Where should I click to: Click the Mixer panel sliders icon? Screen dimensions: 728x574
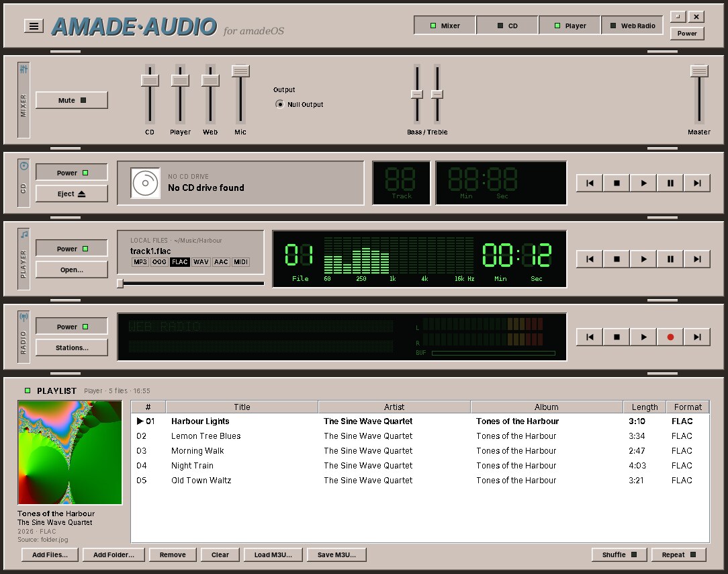pos(24,69)
